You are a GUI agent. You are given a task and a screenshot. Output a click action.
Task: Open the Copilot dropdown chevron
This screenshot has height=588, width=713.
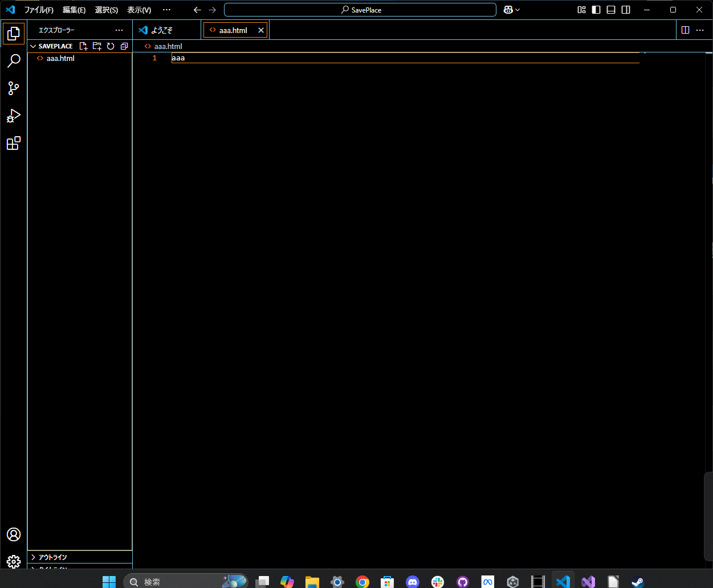coord(518,10)
